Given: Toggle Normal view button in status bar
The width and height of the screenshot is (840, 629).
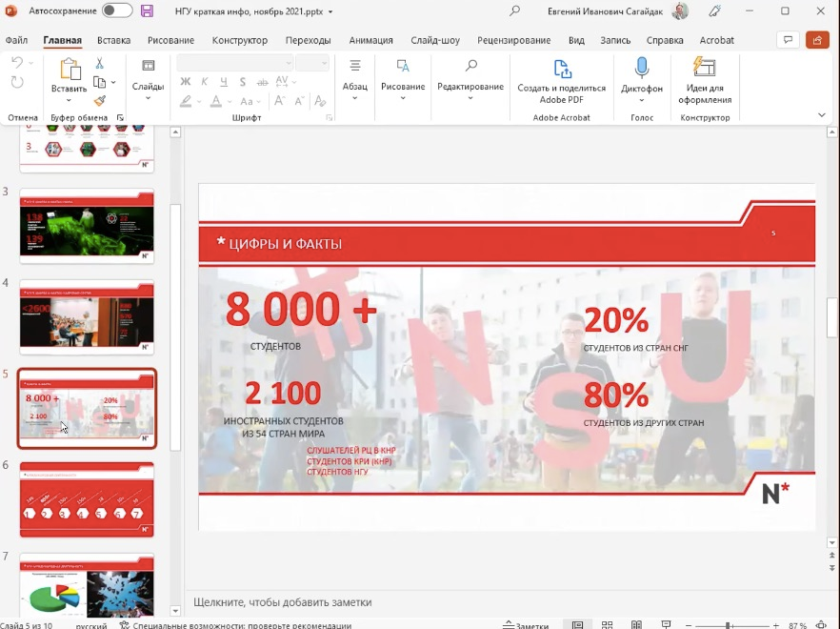Looking at the screenshot, I should click(x=577, y=624).
